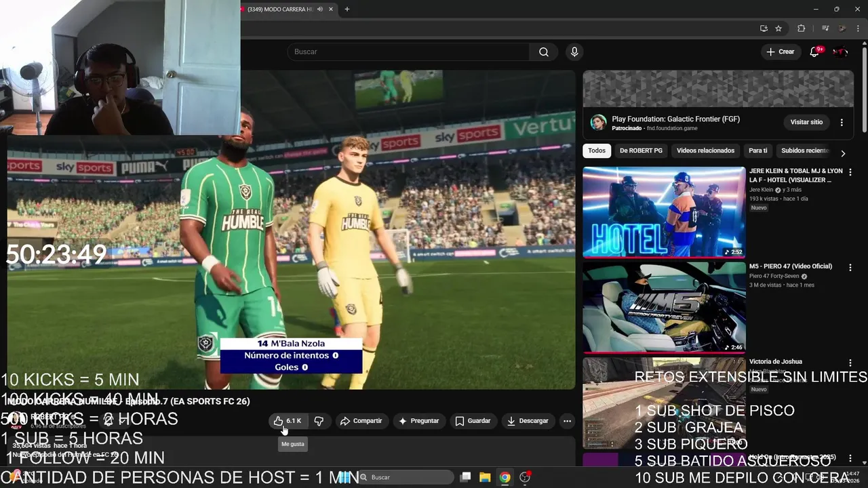Screen dimensions: 868x488
Task: Open the HOTEL video thumbnail
Action: 664,212
